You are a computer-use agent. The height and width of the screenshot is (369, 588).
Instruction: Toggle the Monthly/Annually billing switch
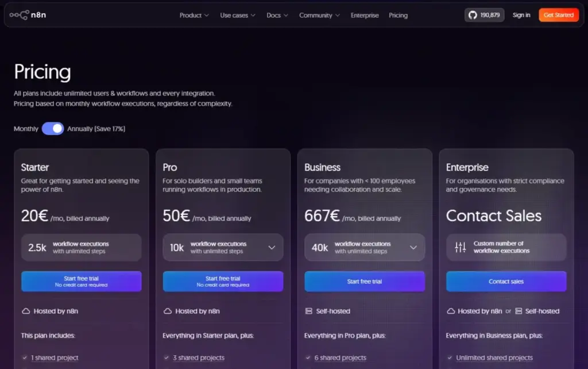[x=53, y=128]
